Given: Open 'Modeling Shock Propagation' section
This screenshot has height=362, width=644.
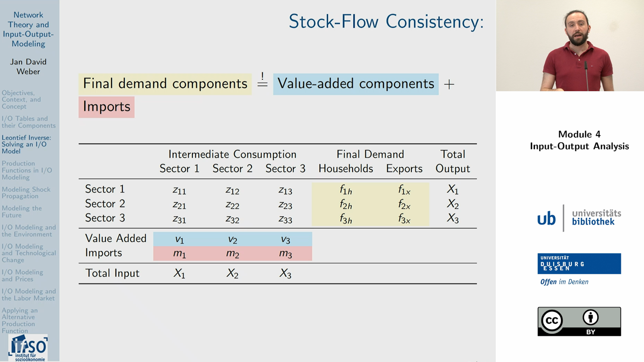Looking at the screenshot, I should 26,193.
